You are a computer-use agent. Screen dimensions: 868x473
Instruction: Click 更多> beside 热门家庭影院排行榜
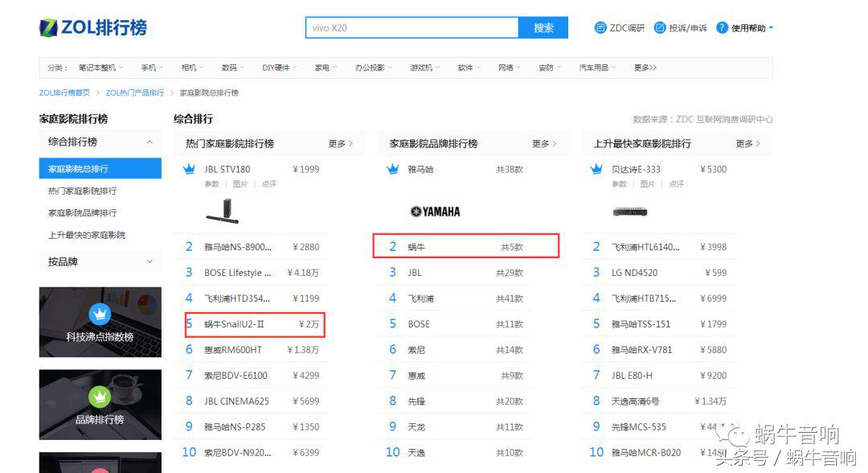pyautogui.click(x=341, y=142)
